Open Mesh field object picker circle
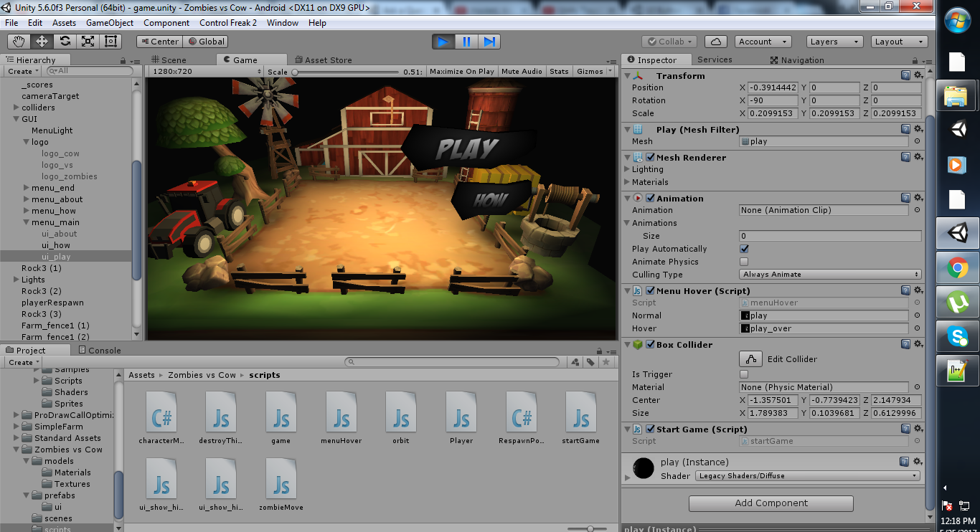 click(x=917, y=141)
